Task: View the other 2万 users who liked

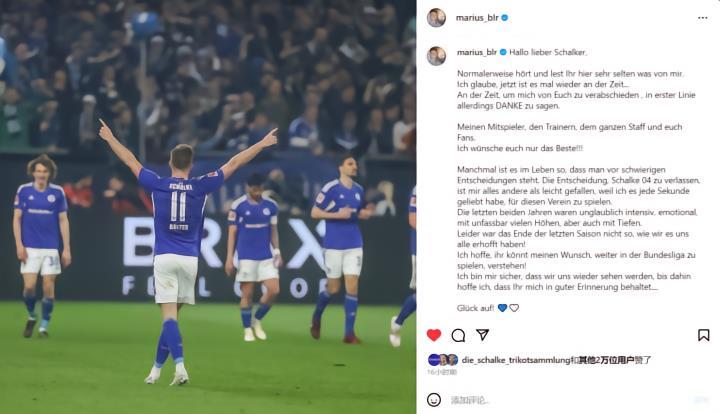Action: [606, 360]
